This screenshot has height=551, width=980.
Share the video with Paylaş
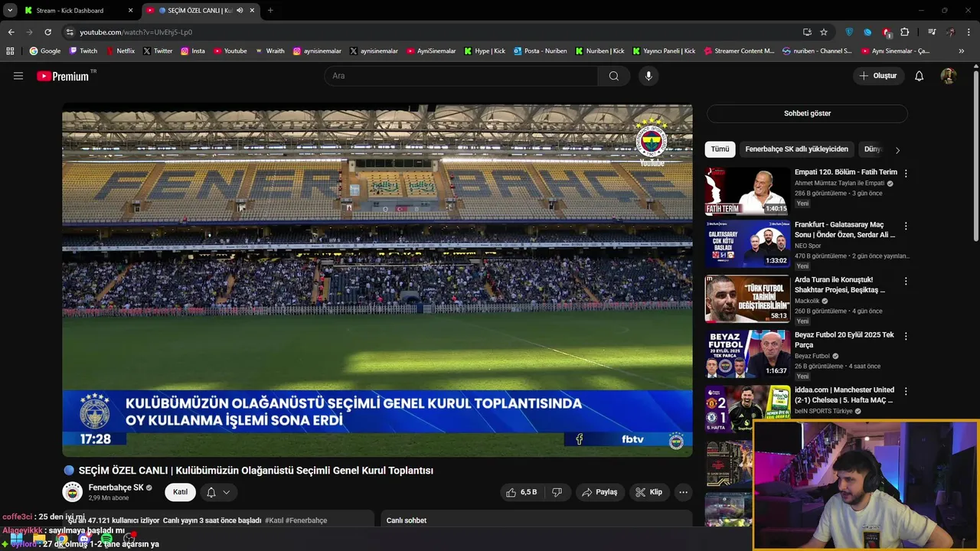(x=599, y=492)
